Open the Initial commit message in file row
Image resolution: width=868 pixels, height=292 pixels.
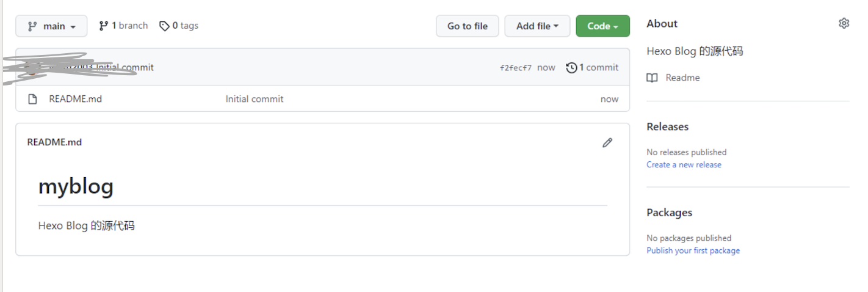254,99
